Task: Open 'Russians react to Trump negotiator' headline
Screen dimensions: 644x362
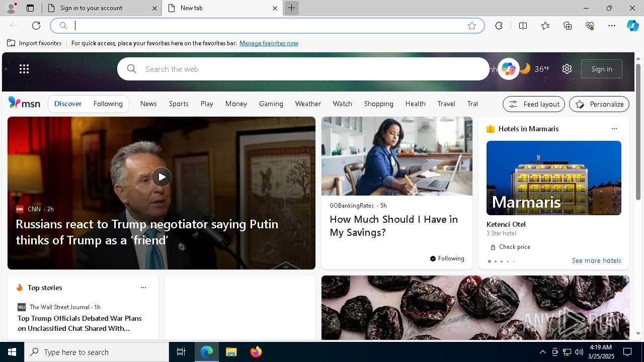Action: [147, 232]
